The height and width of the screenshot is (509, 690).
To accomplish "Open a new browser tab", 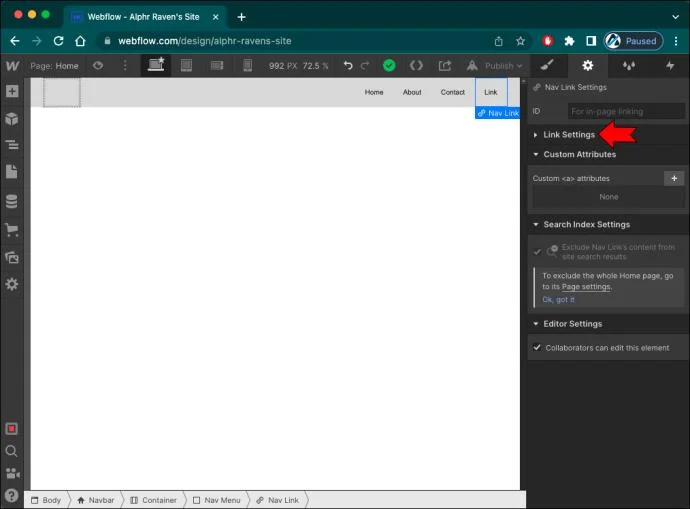I will tap(241, 17).
